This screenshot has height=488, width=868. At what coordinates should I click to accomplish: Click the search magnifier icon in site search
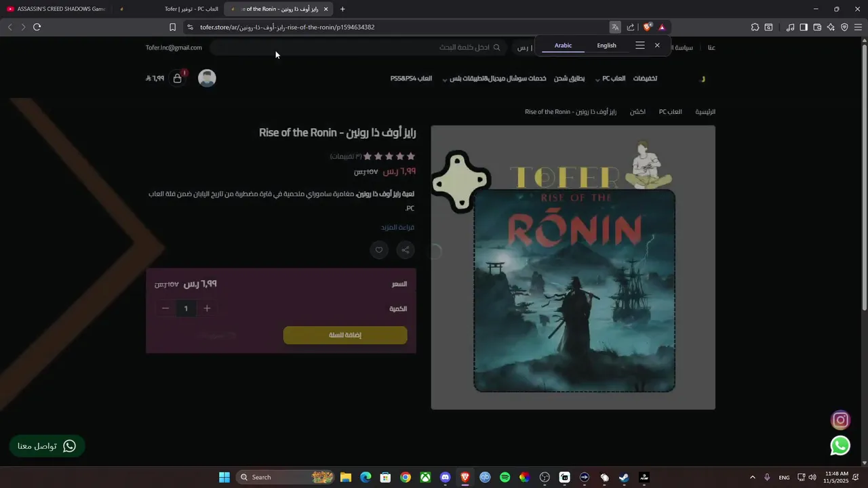click(x=496, y=47)
